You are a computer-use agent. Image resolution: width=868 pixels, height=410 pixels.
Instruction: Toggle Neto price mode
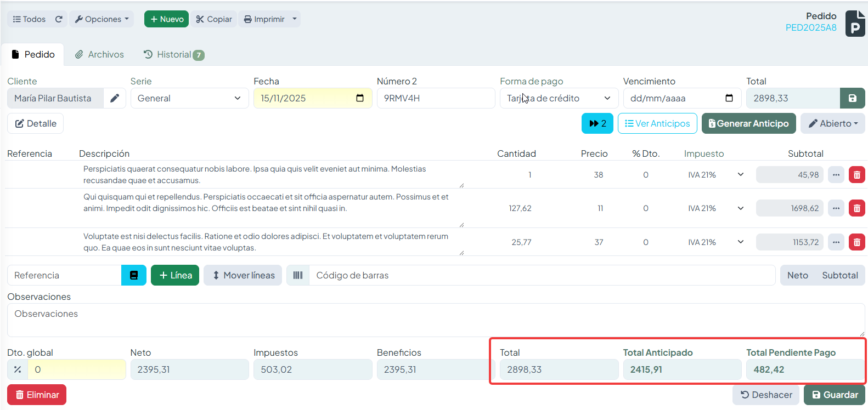tap(798, 275)
